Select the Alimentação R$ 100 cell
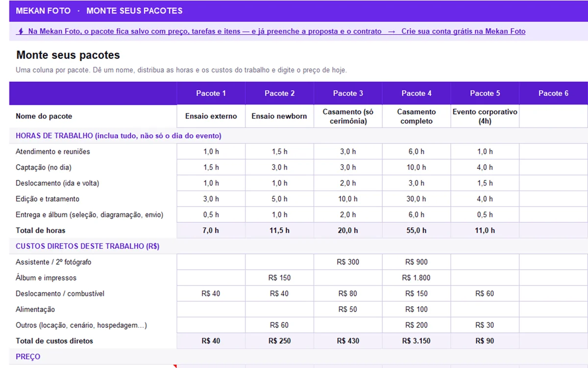This screenshot has width=588, height=368. tap(416, 309)
